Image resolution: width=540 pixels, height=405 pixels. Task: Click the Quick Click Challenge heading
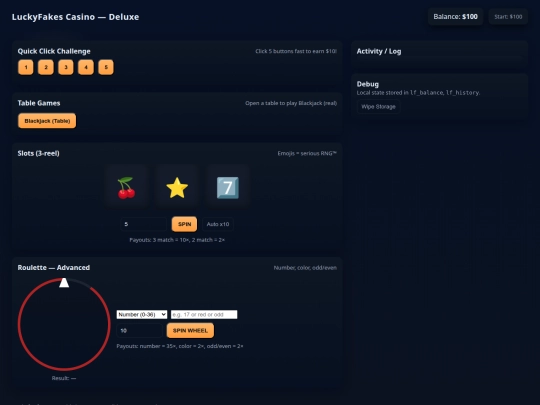click(x=54, y=51)
